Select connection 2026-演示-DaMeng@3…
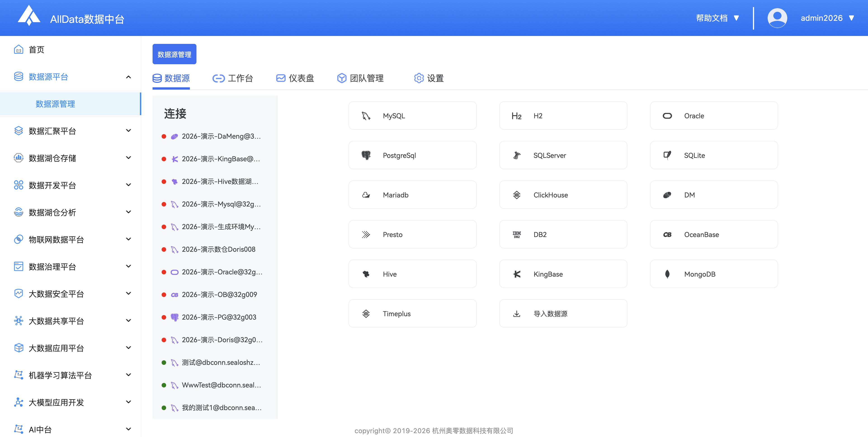The width and height of the screenshot is (868, 437). click(215, 136)
